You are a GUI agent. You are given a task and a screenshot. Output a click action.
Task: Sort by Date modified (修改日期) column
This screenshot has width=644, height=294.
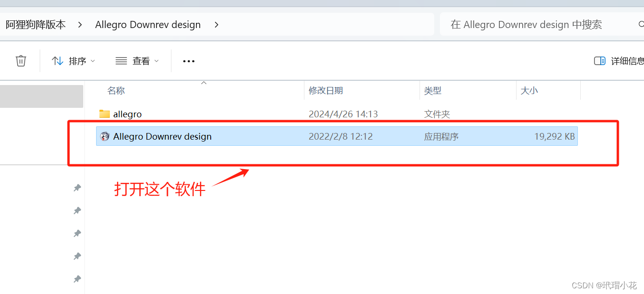pyautogui.click(x=326, y=90)
